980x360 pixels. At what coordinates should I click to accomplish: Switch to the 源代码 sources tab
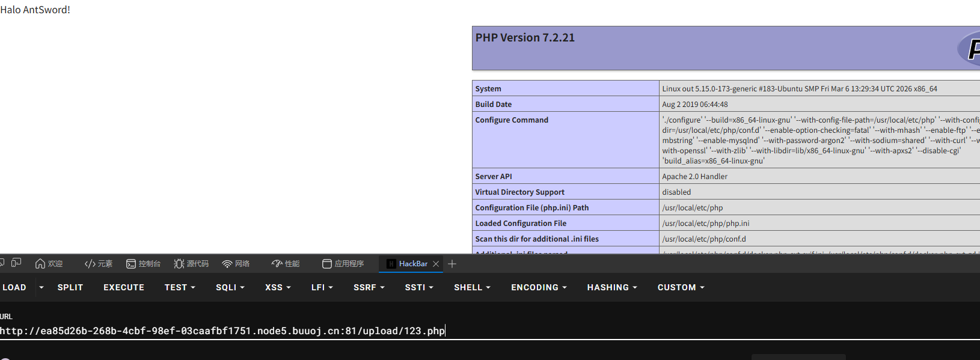[191, 264]
